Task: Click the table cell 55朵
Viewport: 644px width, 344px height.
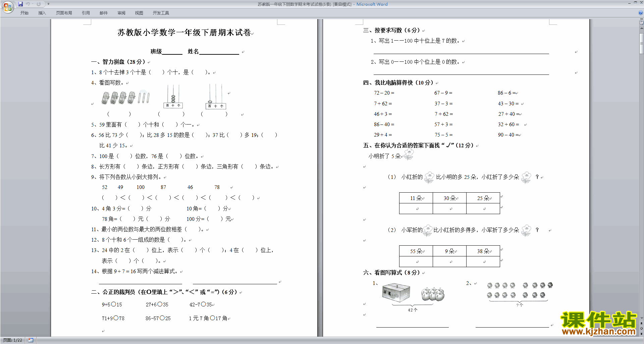Action: point(416,251)
